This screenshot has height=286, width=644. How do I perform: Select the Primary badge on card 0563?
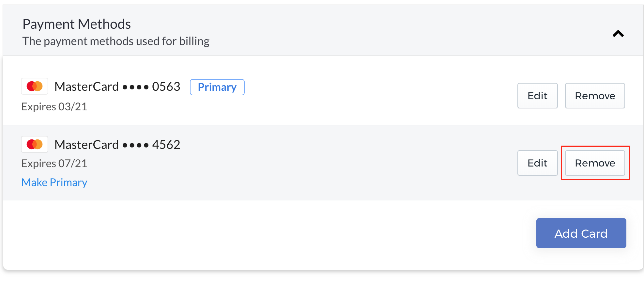217,87
